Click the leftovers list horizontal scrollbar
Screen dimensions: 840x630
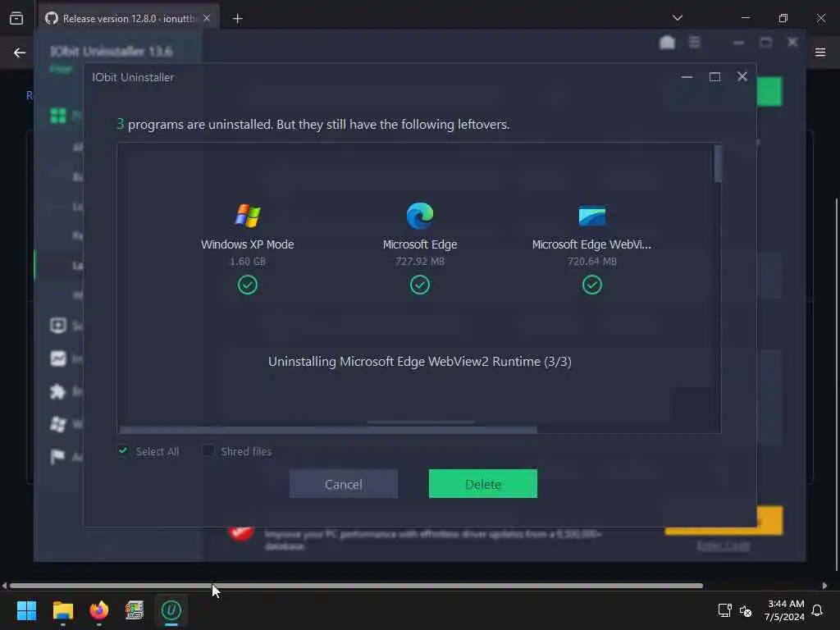point(328,430)
